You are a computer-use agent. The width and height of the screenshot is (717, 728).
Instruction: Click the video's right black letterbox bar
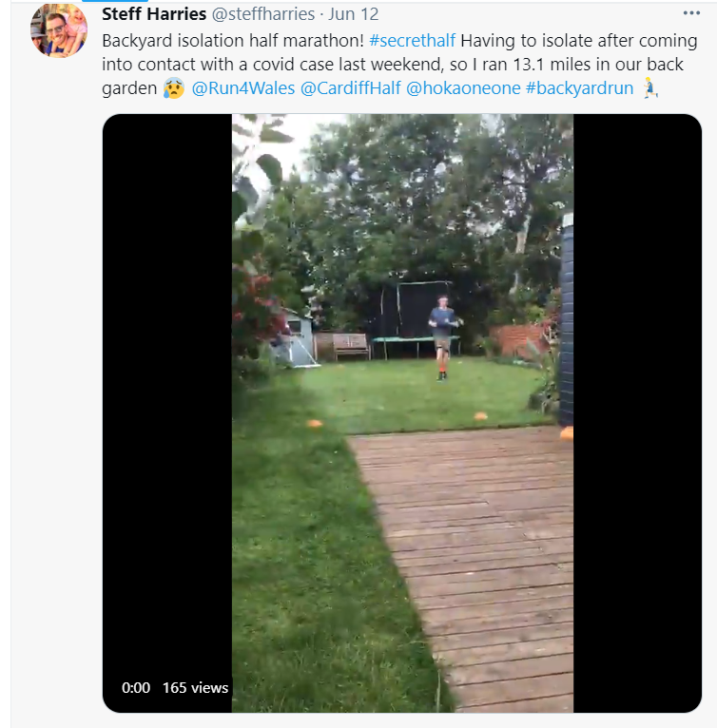click(637, 380)
